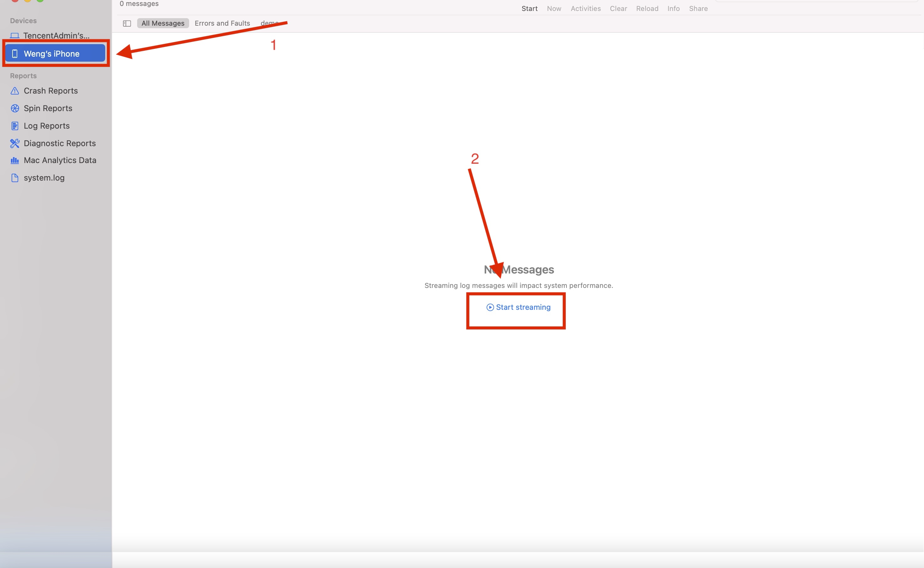Switch to All Messages tab
924x568 pixels.
pos(163,23)
